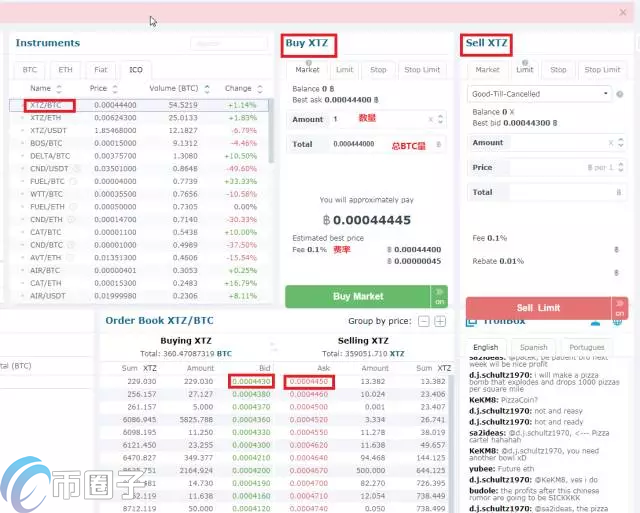640x513 pixels.
Task: Switch to BTC instruments tab
Action: point(30,70)
